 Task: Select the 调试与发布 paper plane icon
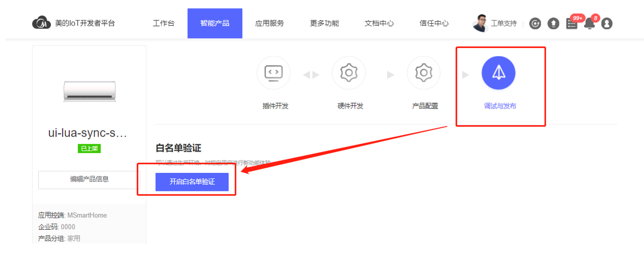(x=498, y=73)
